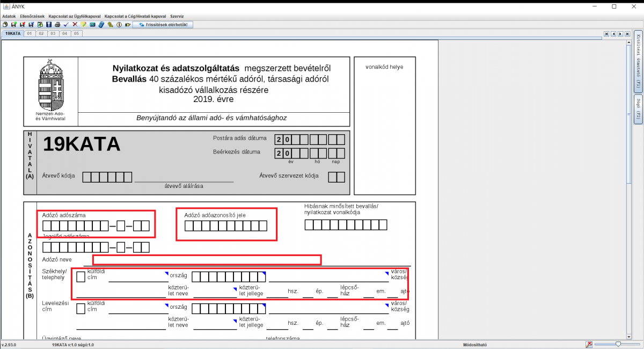Image resolution: width=644 pixels, height=349 pixels.
Task: Jump to last page arrow
Action: click(x=626, y=33)
